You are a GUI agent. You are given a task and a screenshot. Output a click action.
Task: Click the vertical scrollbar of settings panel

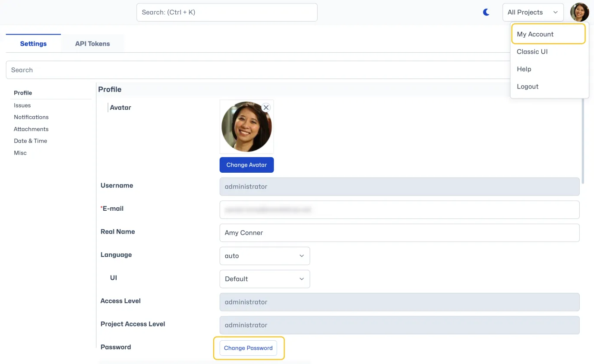click(x=583, y=141)
